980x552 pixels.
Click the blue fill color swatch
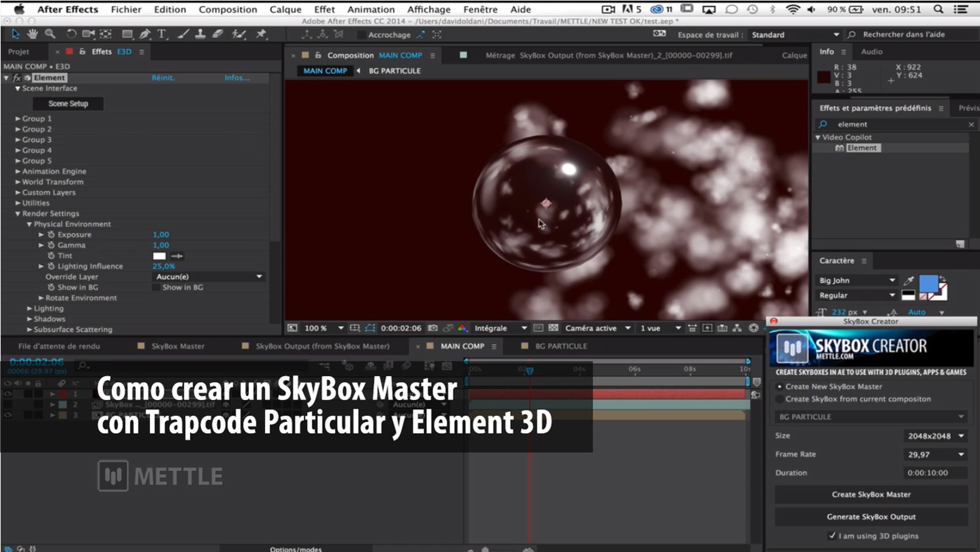pos(928,284)
